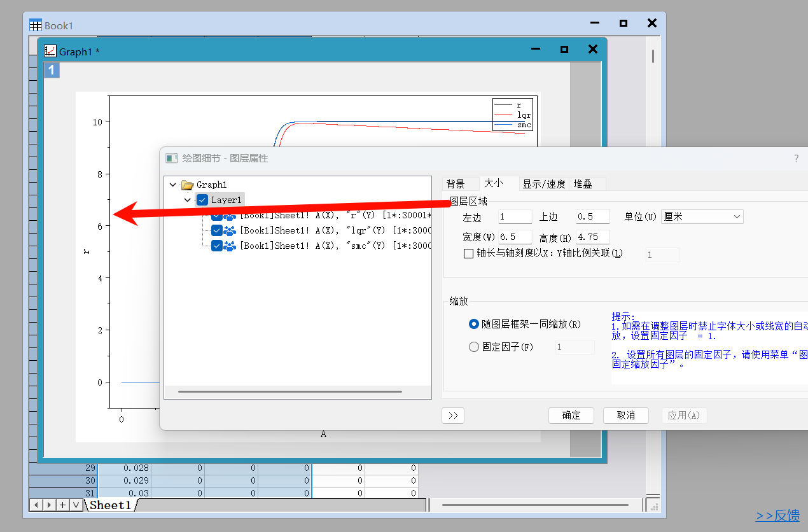The width and height of the screenshot is (808, 532).
Task: Click the help question mark in dialog
Action: pos(796,158)
